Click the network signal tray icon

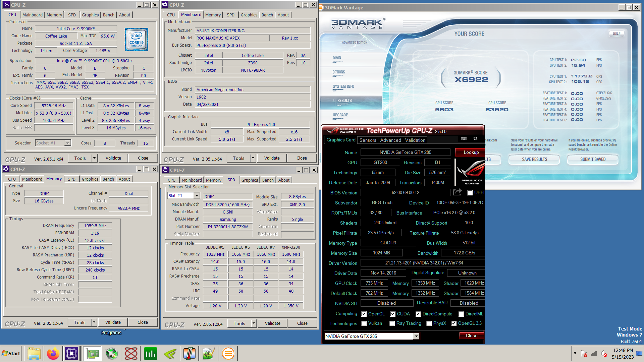[594, 354]
